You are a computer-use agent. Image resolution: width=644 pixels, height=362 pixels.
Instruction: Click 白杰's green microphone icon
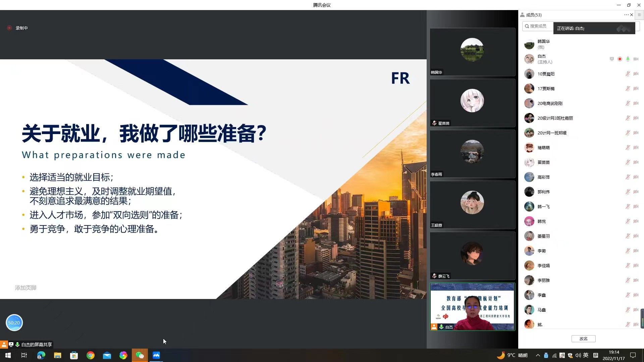pos(628,59)
